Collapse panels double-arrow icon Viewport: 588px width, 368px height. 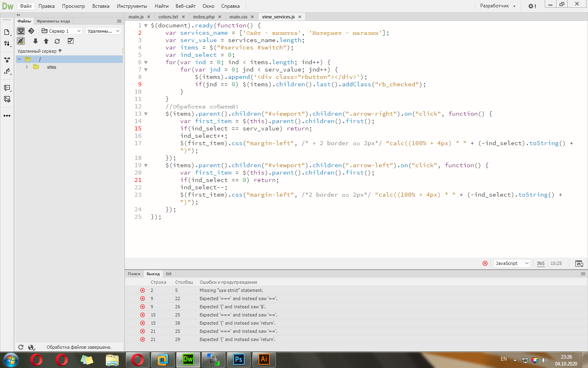(18, 15)
